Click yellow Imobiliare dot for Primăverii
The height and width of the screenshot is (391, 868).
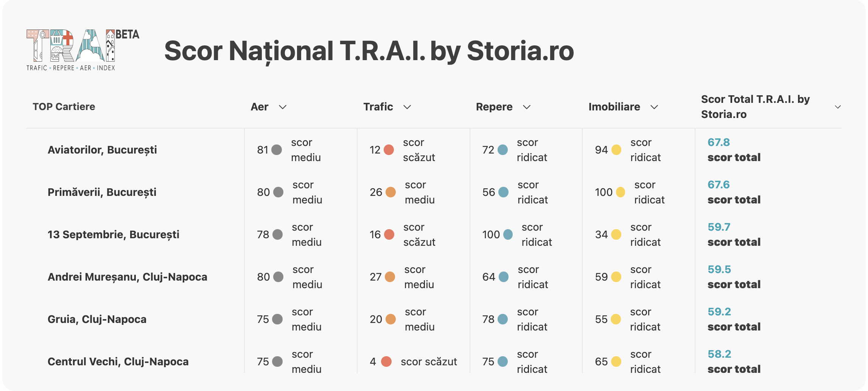[621, 192]
